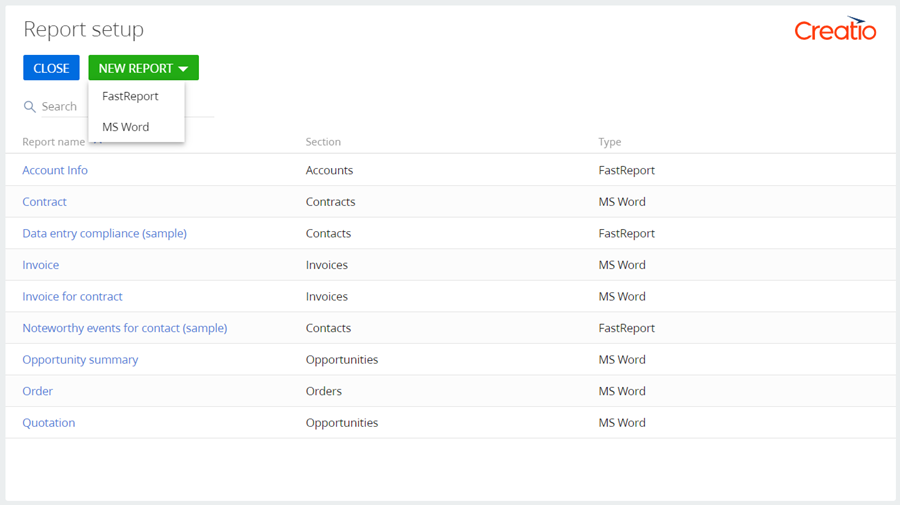Open the Order report link
900x505 pixels.
click(x=38, y=391)
